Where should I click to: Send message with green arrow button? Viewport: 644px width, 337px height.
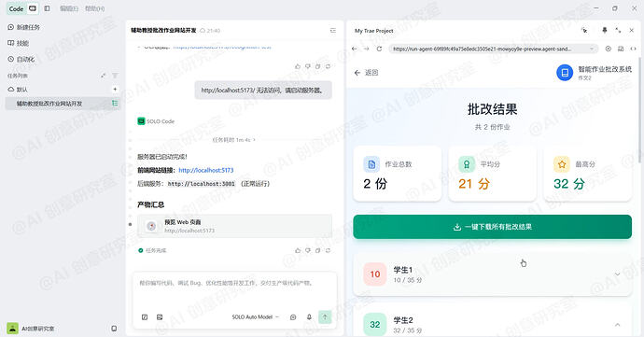325,316
